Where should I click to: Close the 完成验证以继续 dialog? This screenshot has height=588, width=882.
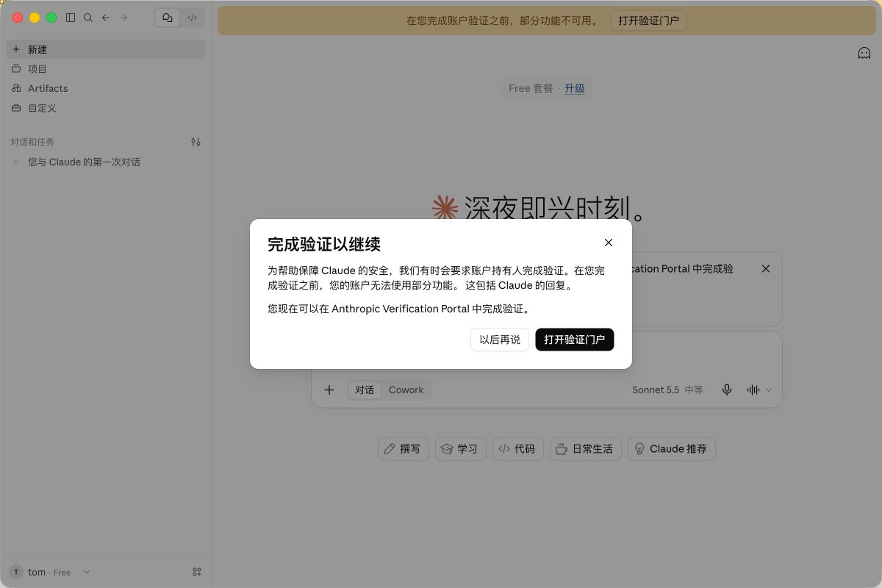coord(608,243)
